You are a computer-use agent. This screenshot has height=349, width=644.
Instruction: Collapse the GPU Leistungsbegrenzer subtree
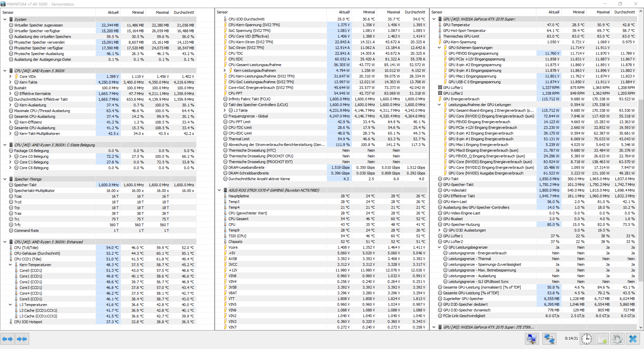[439, 247]
